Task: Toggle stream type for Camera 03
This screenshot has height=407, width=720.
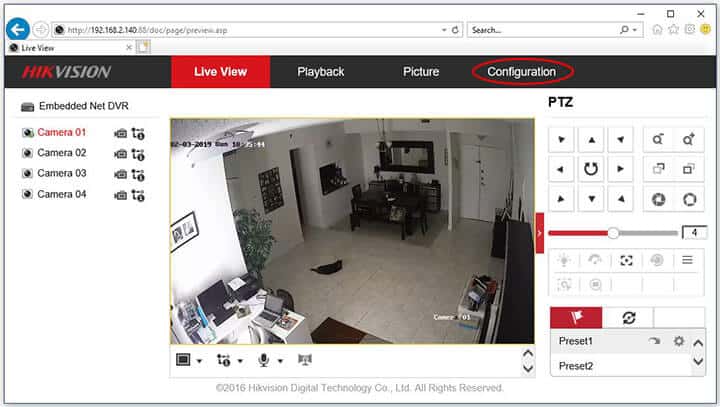Action: tap(138, 174)
